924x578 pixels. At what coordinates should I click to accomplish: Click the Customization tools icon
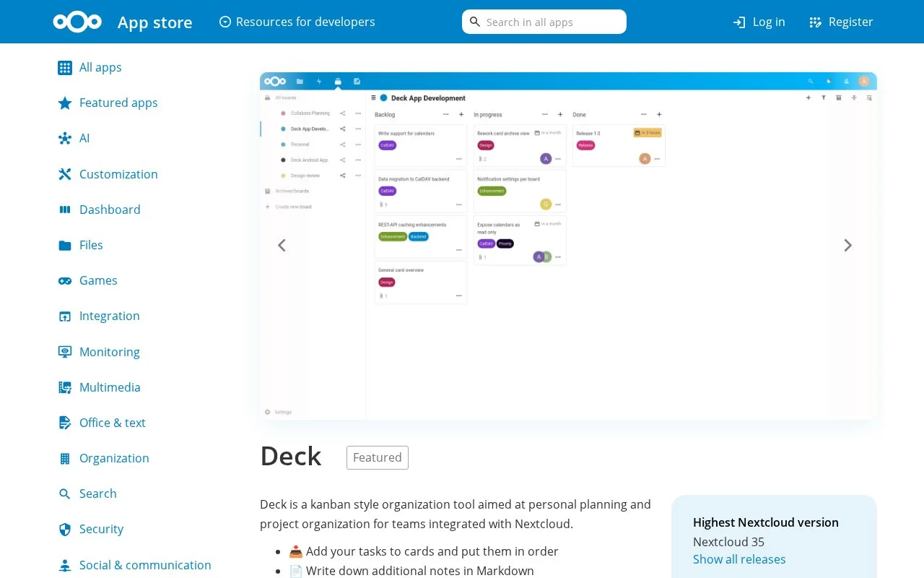tap(65, 174)
